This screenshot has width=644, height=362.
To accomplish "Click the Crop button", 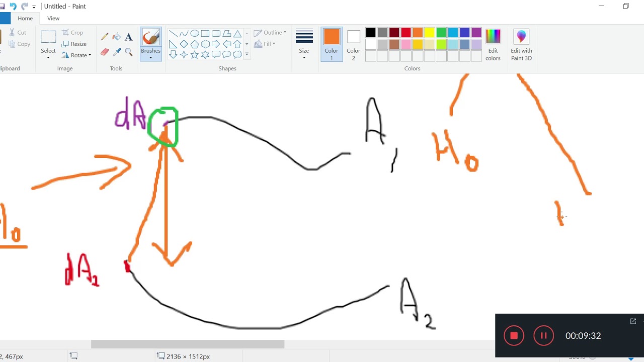I will pos(72,33).
